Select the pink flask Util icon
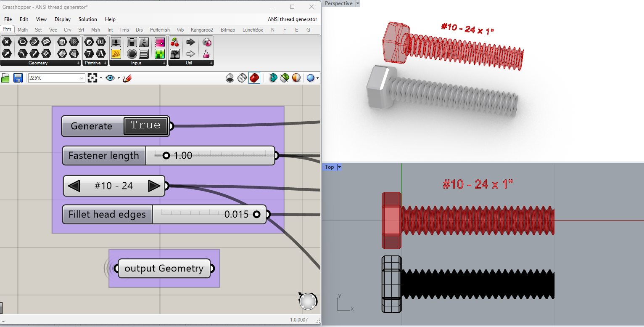This screenshot has width=644, height=327. point(206,53)
